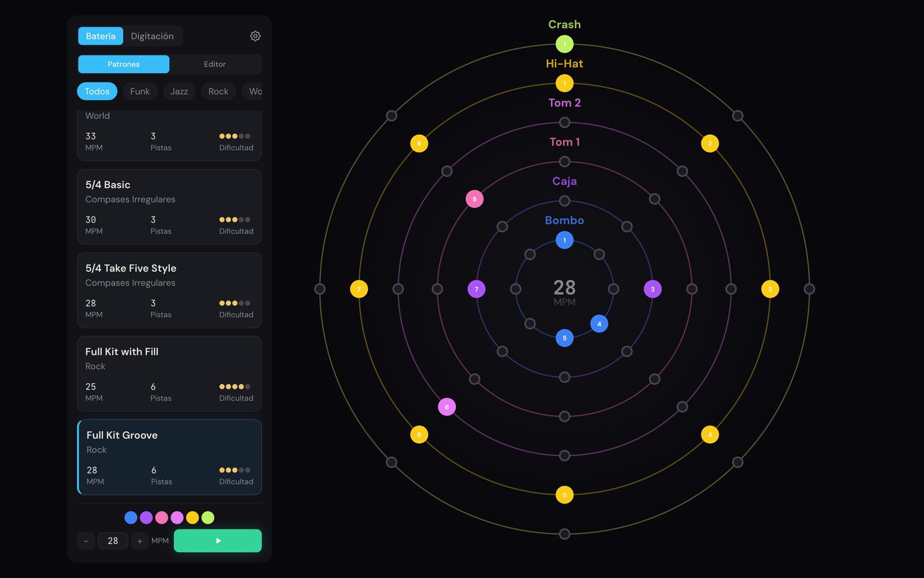924x578 pixels.
Task: Increase tempo with the plus button
Action: pyautogui.click(x=140, y=541)
